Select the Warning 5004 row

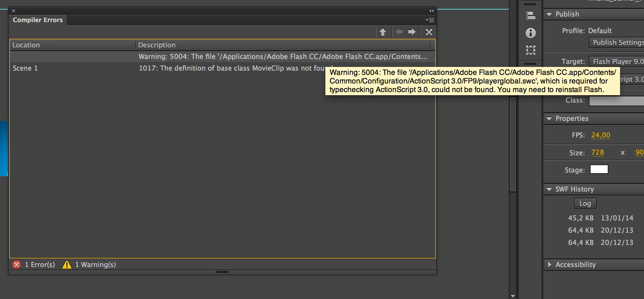(x=222, y=56)
